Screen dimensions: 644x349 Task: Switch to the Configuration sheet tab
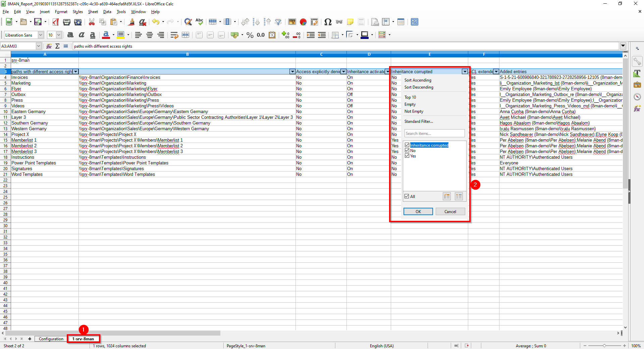click(51, 339)
